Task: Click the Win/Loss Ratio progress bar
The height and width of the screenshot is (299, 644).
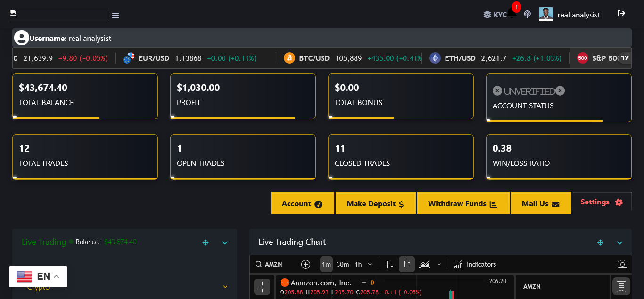Action: coord(559,178)
